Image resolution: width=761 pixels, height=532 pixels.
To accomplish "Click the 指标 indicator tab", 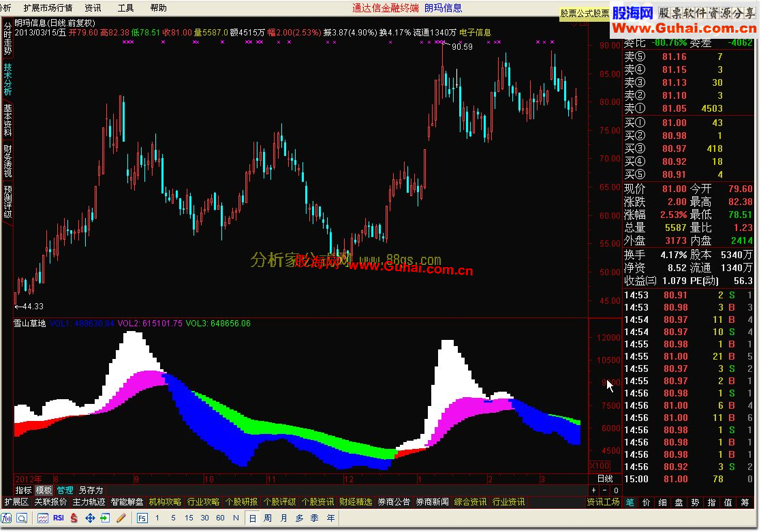I will click(x=24, y=490).
